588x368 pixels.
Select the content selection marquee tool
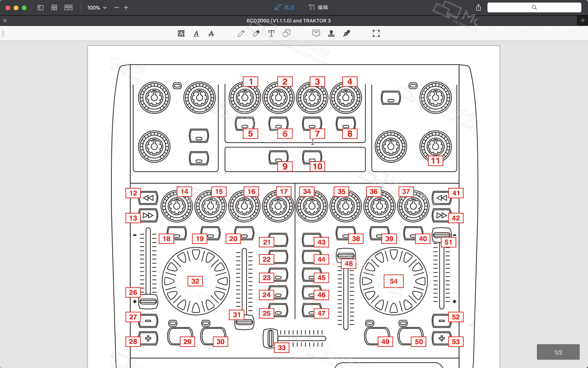pyautogui.click(x=376, y=34)
